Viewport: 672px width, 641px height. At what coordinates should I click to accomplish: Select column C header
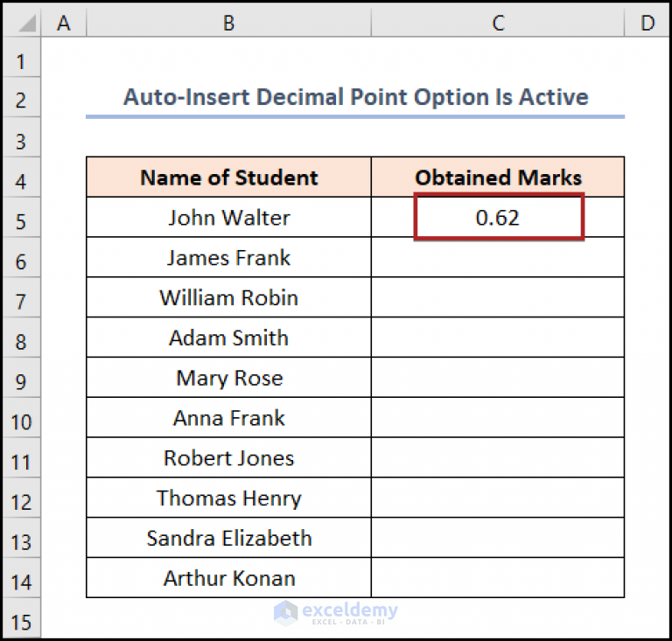tap(498, 23)
